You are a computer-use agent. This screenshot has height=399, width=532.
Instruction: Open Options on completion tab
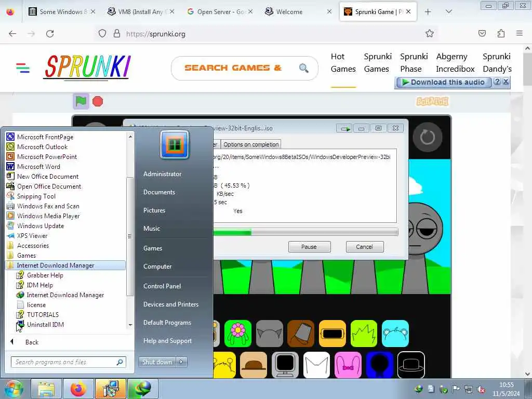(251, 144)
